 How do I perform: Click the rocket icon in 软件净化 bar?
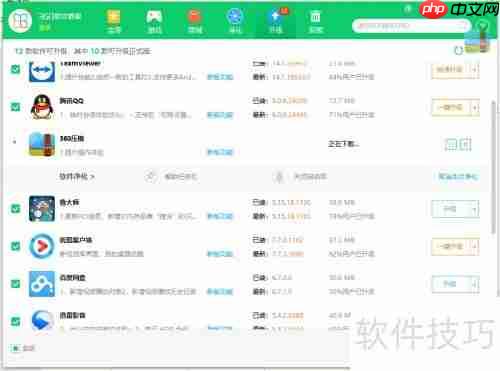point(279,176)
